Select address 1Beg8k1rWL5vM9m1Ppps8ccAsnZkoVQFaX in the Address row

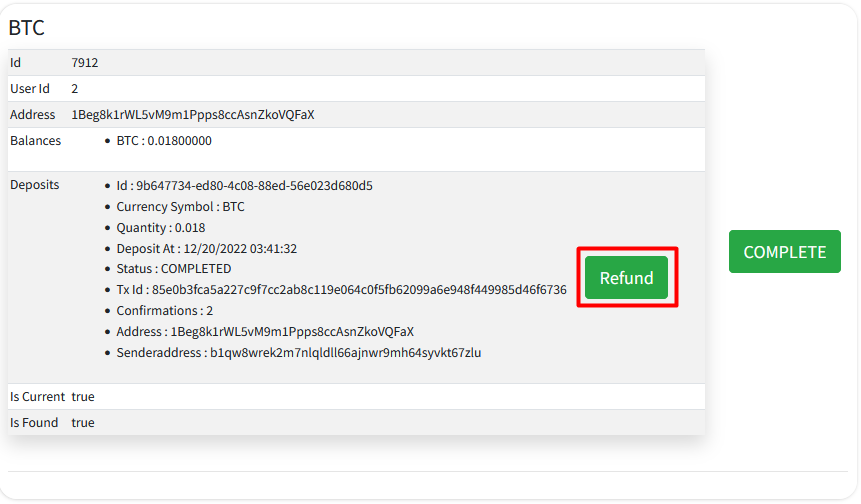point(193,115)
